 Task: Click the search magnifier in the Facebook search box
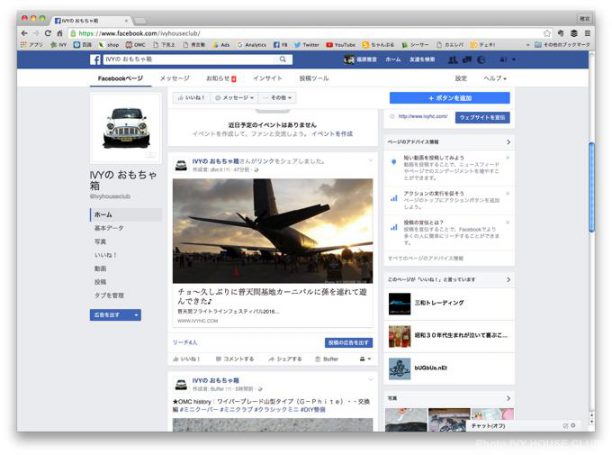coord(283,60)
